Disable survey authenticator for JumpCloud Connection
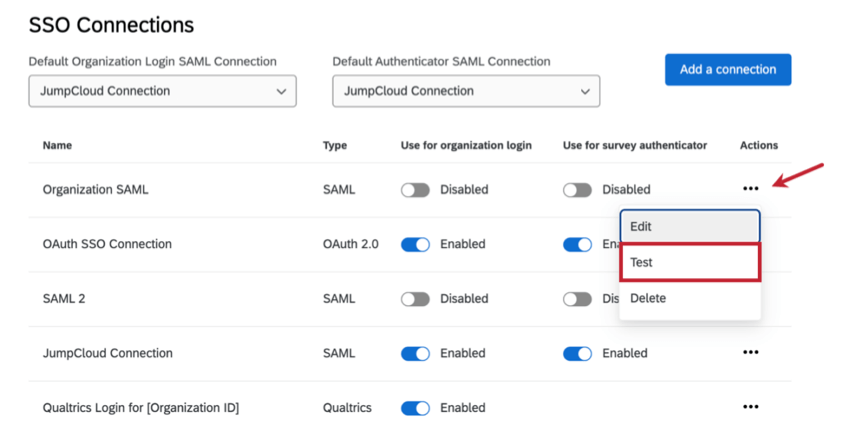The width and height of the screenshot is (850, 425). 577,353
